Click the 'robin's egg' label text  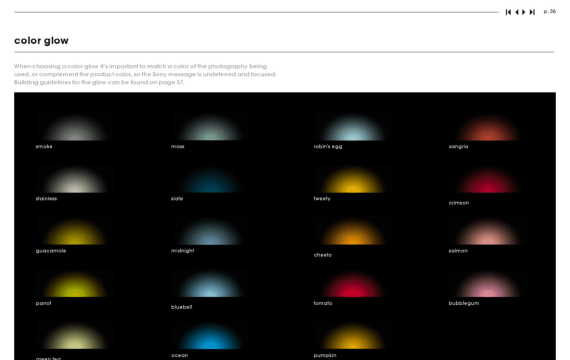point(328,147)
